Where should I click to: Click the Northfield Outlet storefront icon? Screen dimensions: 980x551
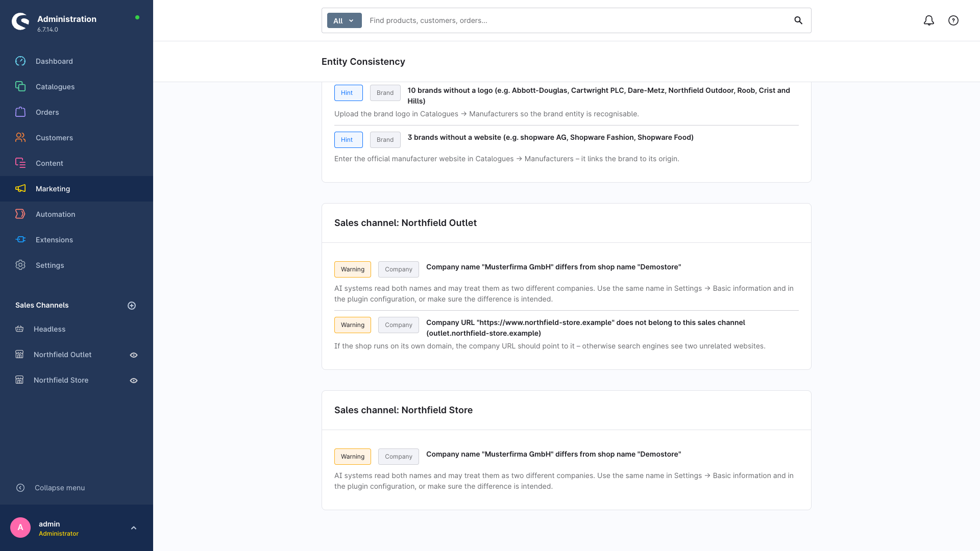coord(19,355)
